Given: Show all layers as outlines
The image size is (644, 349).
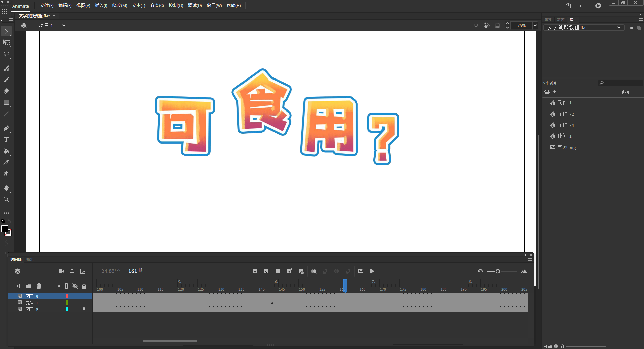Looking at the screenshot, I should click(x=66, y=286).
